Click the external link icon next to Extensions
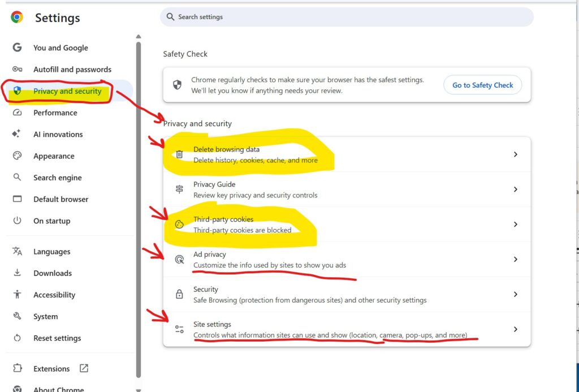The width and height of the screenshot is (579, 392). pyautogui.click(x=84, y=368)
